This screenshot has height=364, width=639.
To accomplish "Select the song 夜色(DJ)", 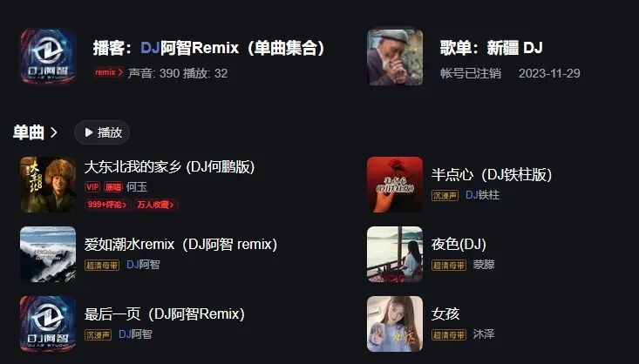I will pyautogui.click(x=459, y=245).
